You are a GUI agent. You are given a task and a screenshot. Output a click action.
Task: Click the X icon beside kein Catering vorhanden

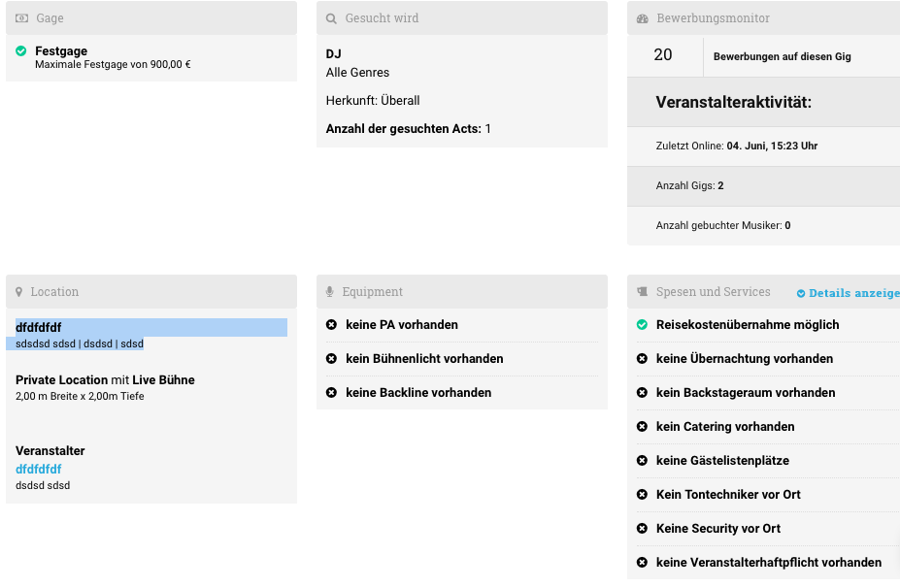pos(642,427)
